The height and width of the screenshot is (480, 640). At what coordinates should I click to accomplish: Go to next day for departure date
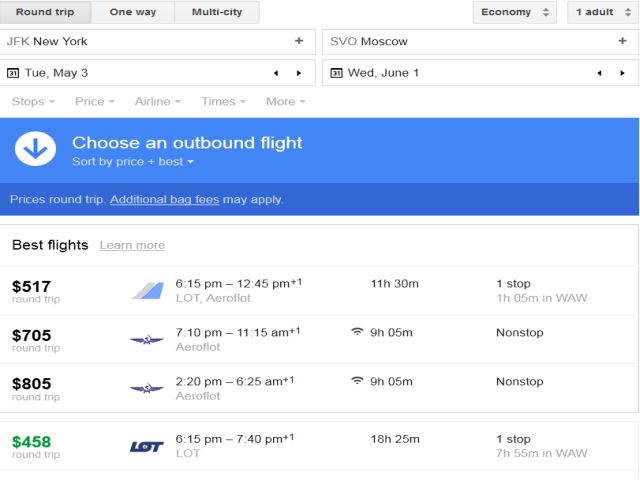click(298, 73)
